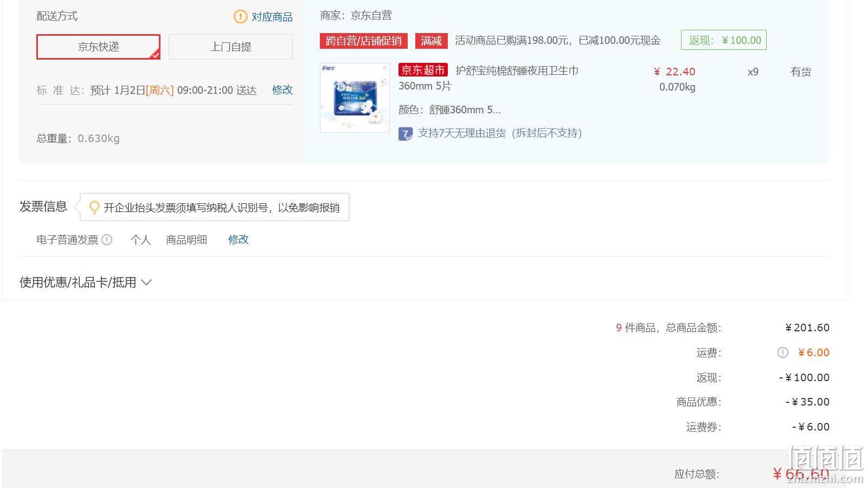Image resolution: width=868 pixels, height=488 pixels.
Task: Click the shipping fee info icon
Action: tap(782, 352)
